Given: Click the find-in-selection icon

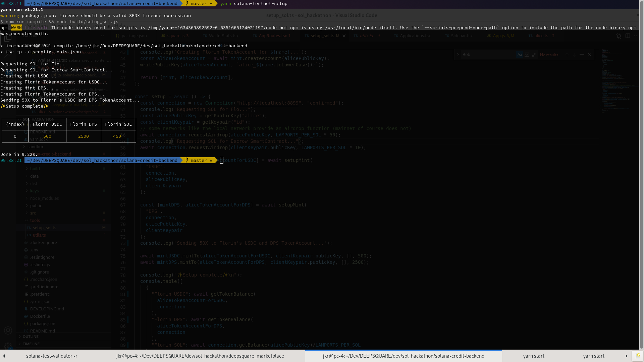Looking at the screenshot, I should tap(582, 55).
